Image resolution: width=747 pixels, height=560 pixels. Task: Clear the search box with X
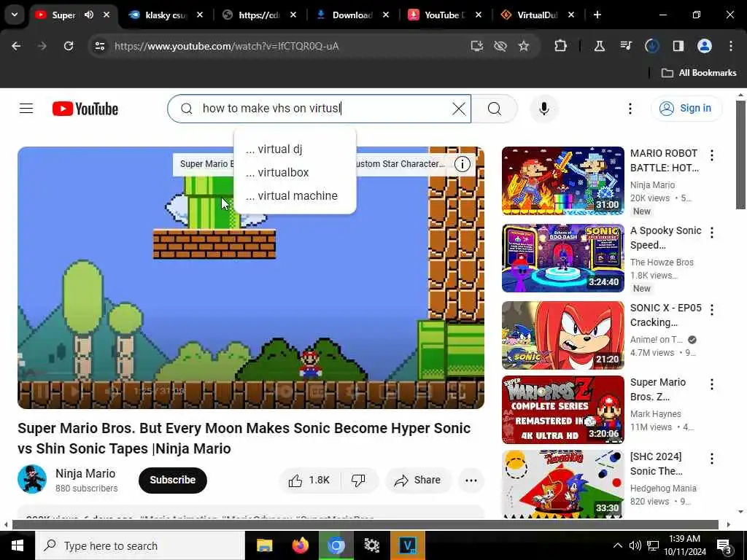click(x=459, y=109)
